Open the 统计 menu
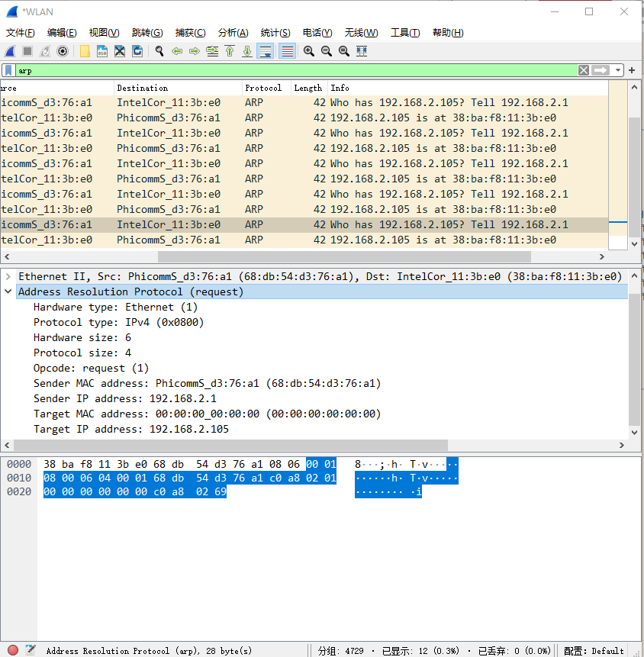This screenshot has width=644, height=657. coord(275,33)
